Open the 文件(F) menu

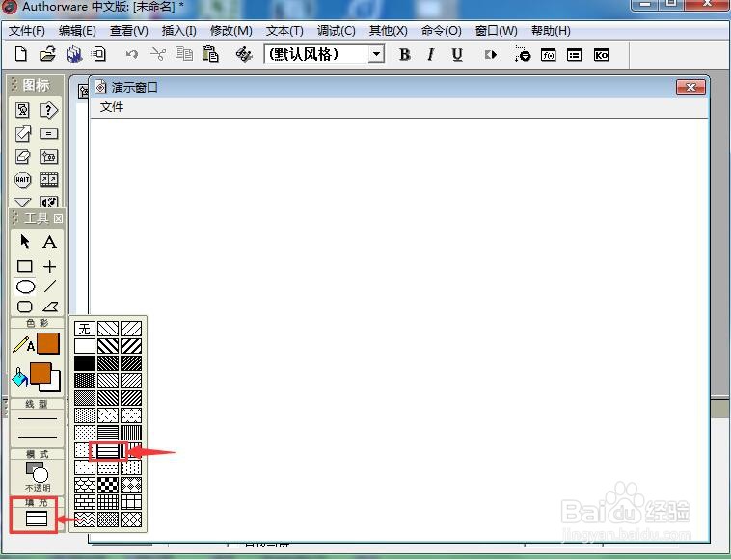click(27, 31)
